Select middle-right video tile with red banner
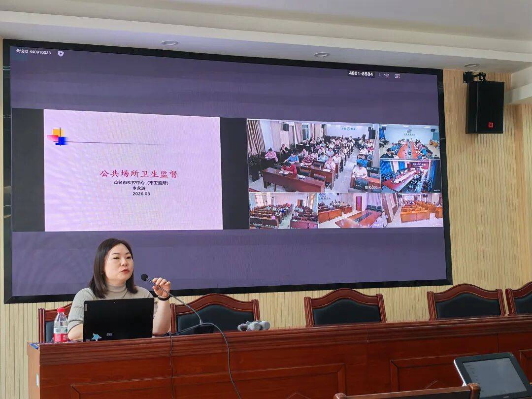The image size is (532, 399). [x=410, y=175]
